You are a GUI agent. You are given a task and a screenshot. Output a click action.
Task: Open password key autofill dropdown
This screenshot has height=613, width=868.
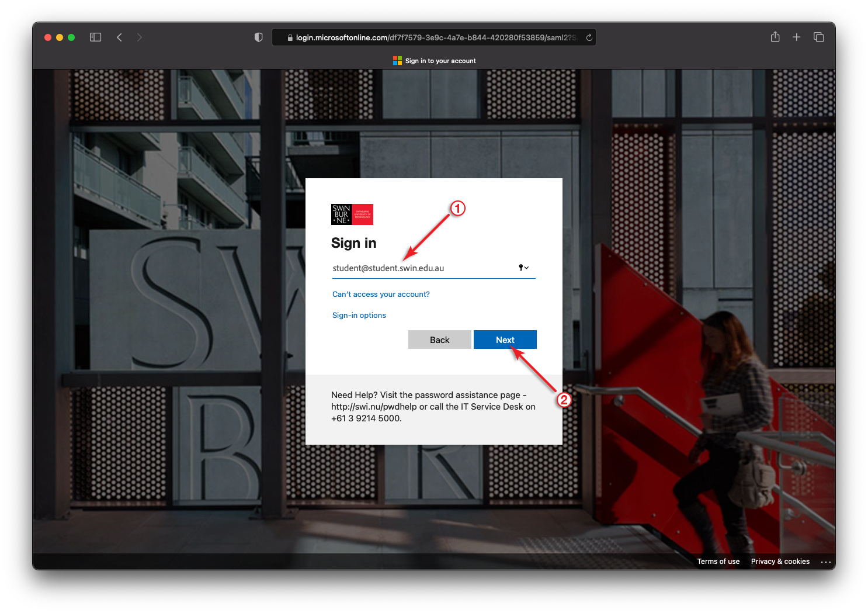[523, 268]
